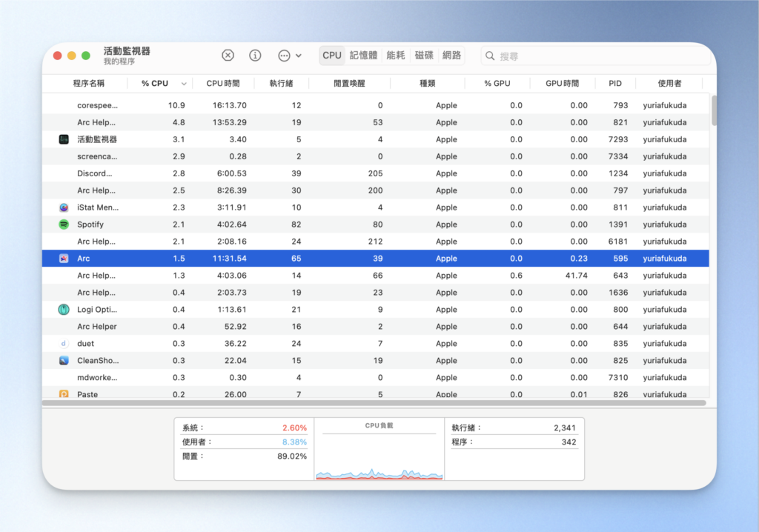Click the 執行緒 count 2,341
The image size is (759, 532).
point(565,428)
